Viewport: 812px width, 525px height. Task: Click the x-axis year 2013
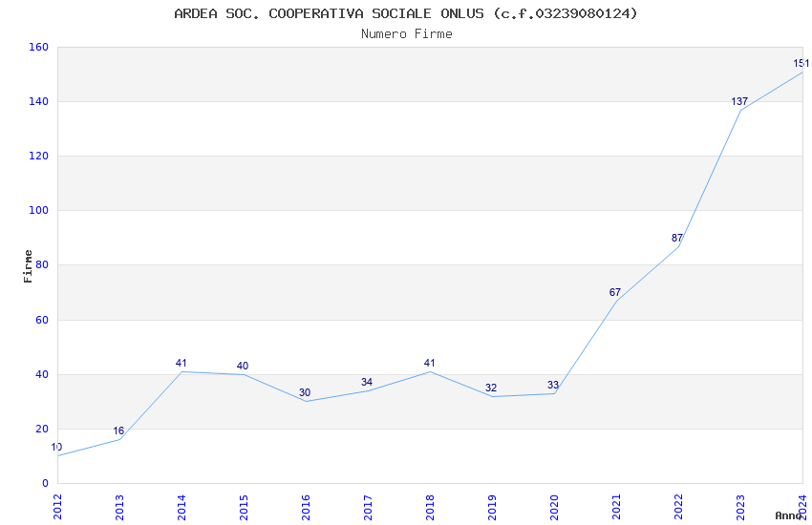(119, 507)
